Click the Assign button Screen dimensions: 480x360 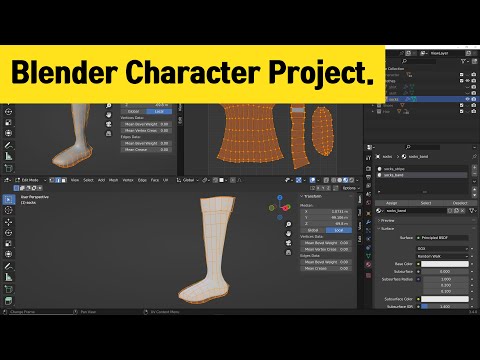[392, 203]
